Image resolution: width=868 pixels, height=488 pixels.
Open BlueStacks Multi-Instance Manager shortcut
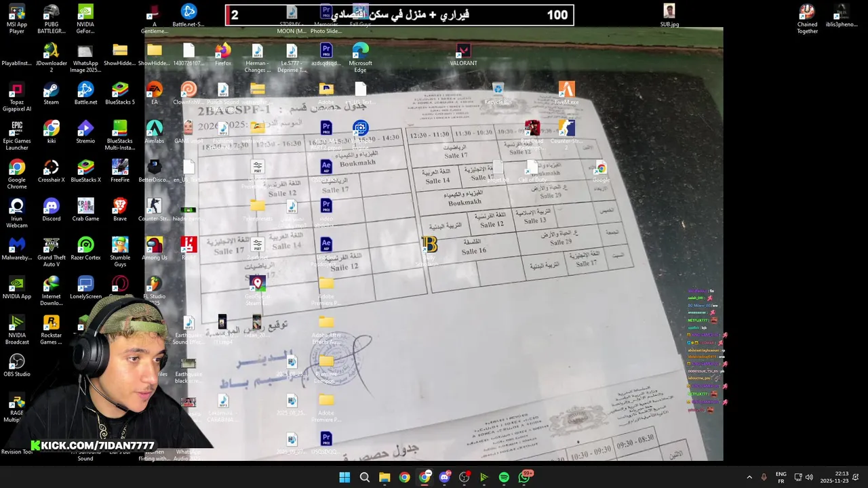pos(120,136)
